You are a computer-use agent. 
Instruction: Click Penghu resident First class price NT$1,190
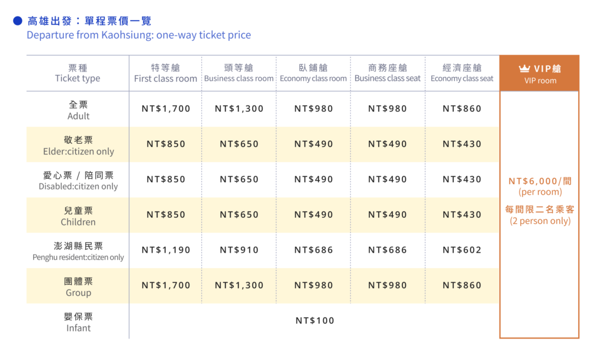point(166,250)
